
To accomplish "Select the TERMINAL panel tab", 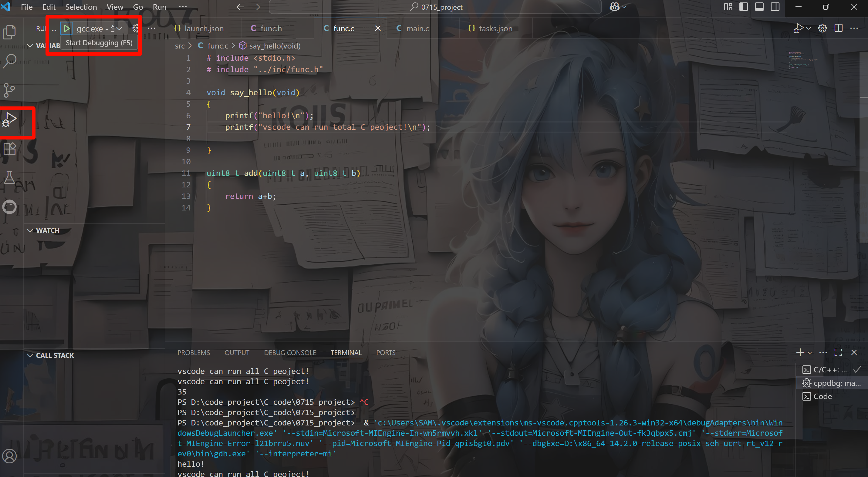I will point(346,353).
